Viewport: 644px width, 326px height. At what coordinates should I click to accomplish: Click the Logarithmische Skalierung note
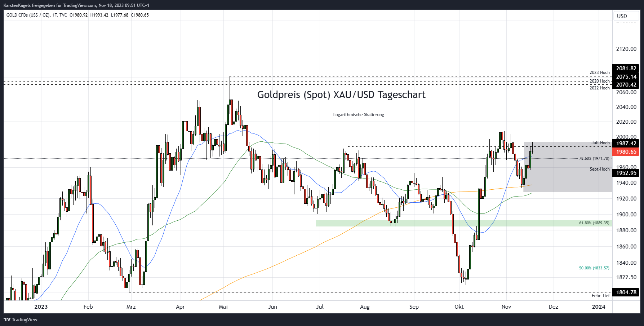point(359,115)
